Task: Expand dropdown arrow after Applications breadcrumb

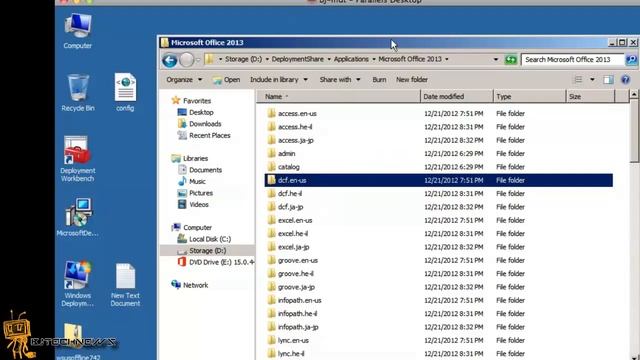Action: click(373, 60)
